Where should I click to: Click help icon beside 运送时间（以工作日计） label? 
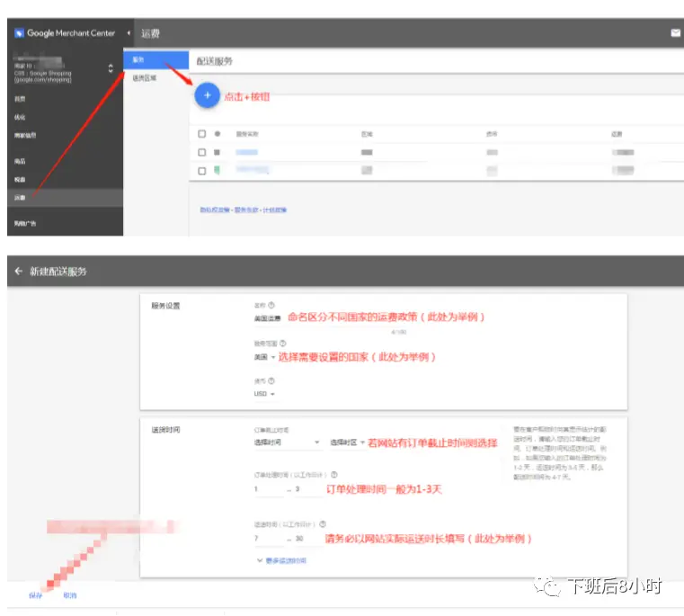pyautogui.click(x=323, y=523)
